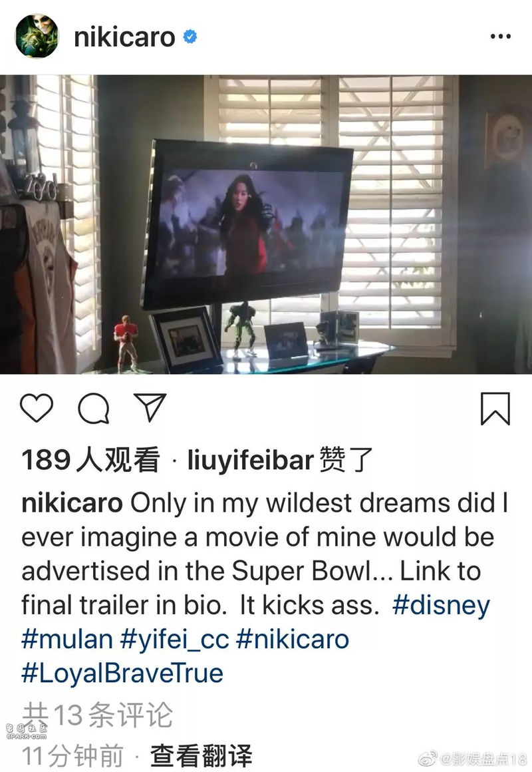Open the #yifei_cc hashtag

pos(175,640)
